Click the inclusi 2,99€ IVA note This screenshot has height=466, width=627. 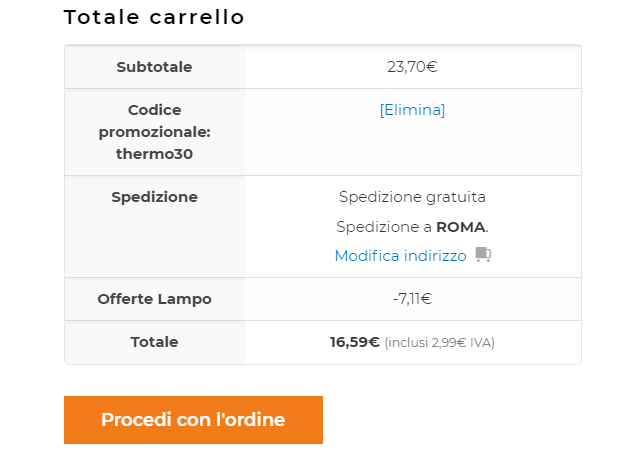click(439, 343)
